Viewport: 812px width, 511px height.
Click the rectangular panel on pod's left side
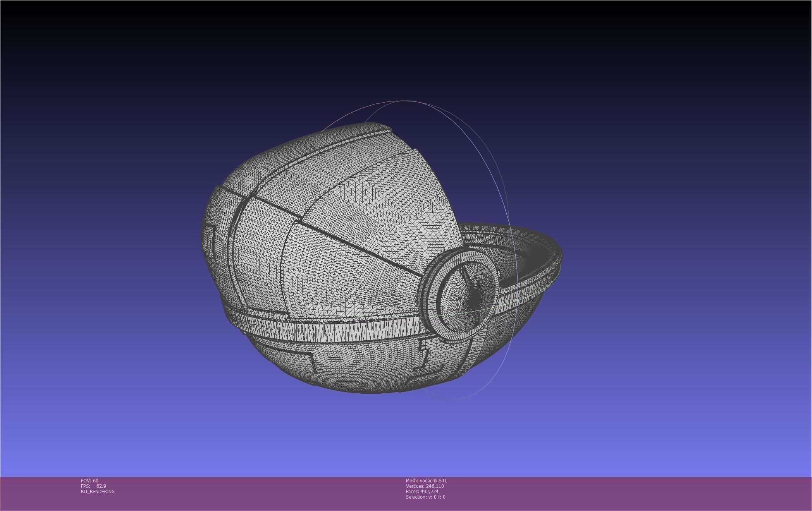coord(209,240)
